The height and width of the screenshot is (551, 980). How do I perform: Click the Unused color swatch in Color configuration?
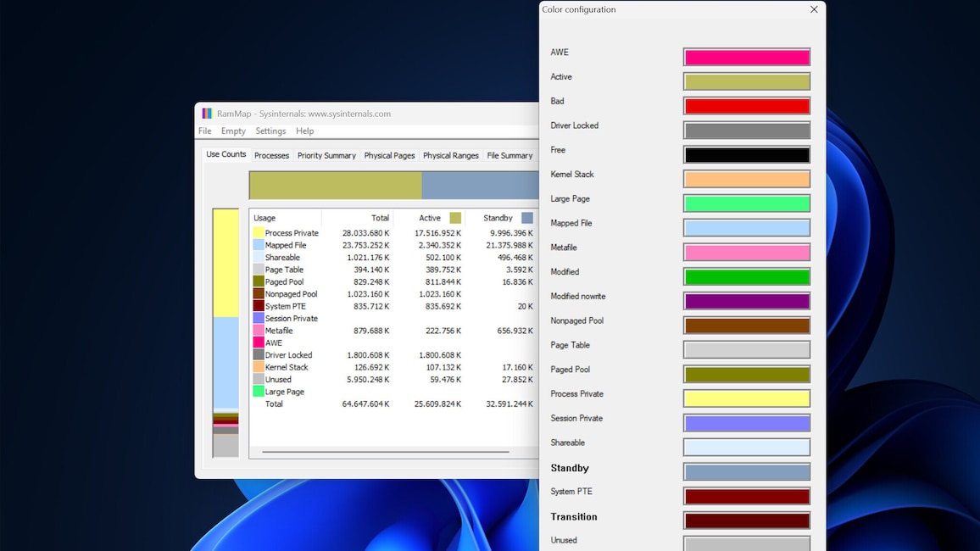click(x=747, y=543)
